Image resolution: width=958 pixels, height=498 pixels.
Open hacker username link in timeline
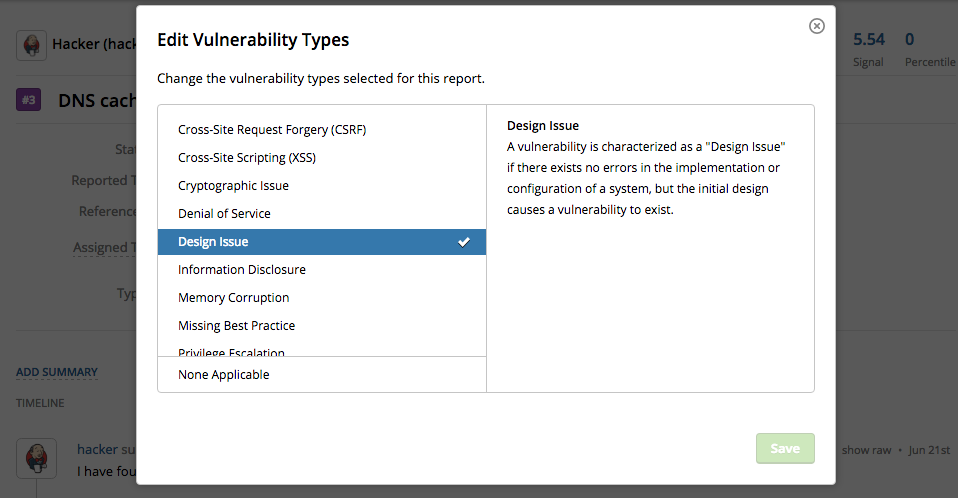point(97,449)
